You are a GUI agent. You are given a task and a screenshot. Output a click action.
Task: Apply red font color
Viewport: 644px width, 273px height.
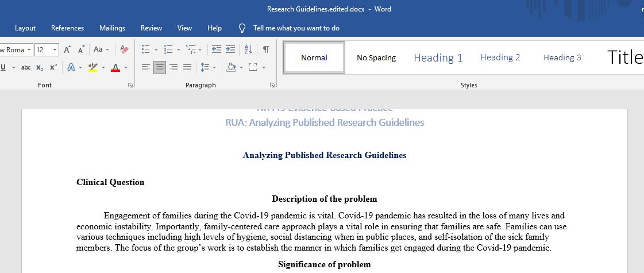[115, 67]
